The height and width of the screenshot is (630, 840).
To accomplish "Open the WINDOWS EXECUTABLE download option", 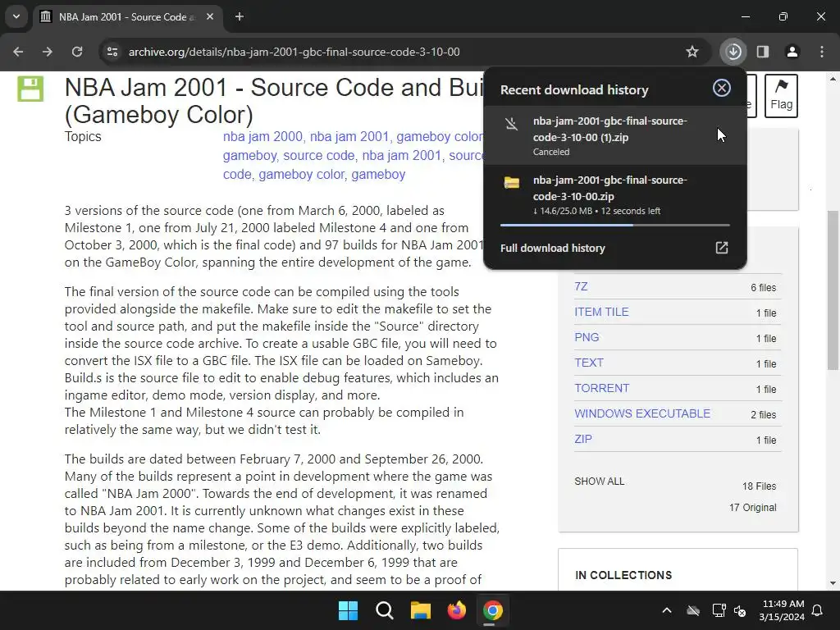I will pyautogui.click(x=642, y=413).
